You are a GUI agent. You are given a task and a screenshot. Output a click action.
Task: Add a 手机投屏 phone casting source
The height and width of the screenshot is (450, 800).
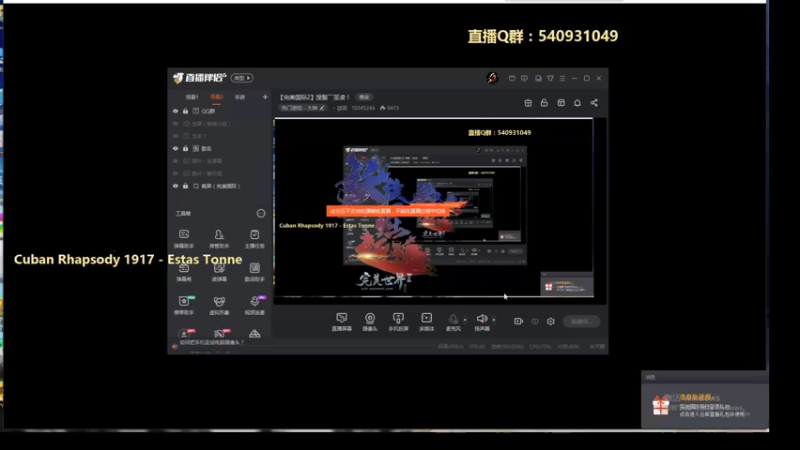pos(398,322)
